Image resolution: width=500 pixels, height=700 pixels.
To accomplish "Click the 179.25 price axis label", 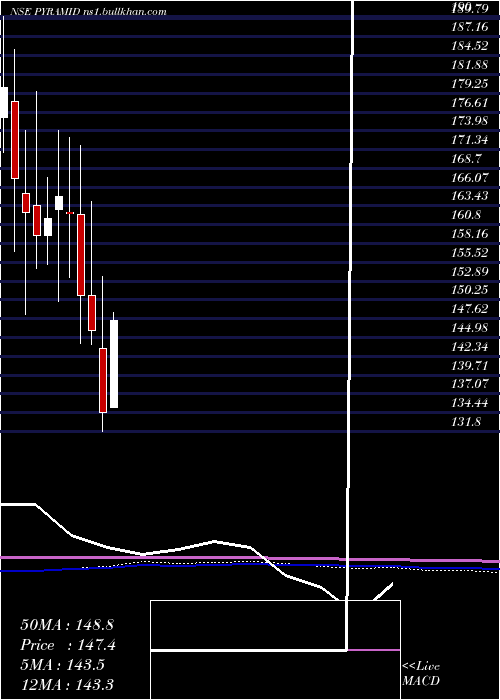I will click(470, 83).
